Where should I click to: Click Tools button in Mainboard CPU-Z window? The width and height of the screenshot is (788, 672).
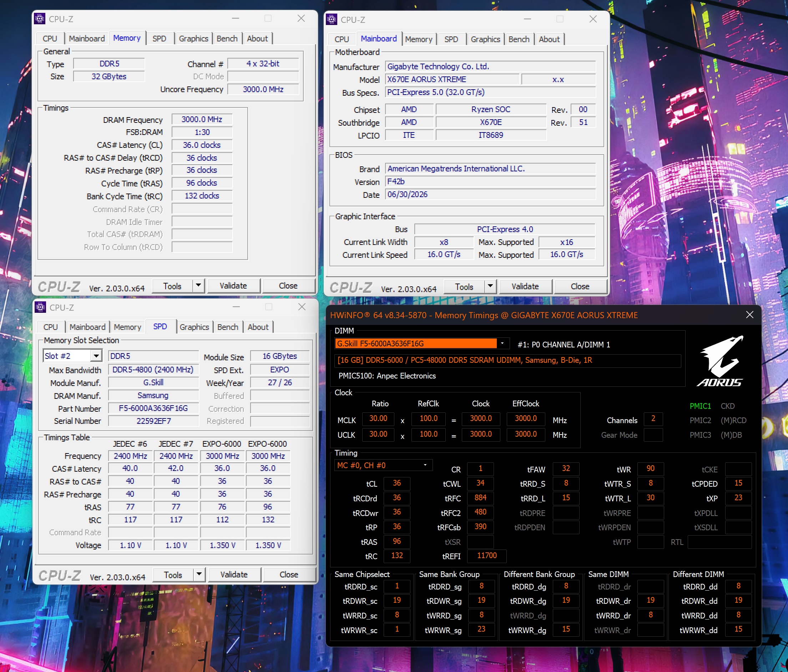(464, 286)
